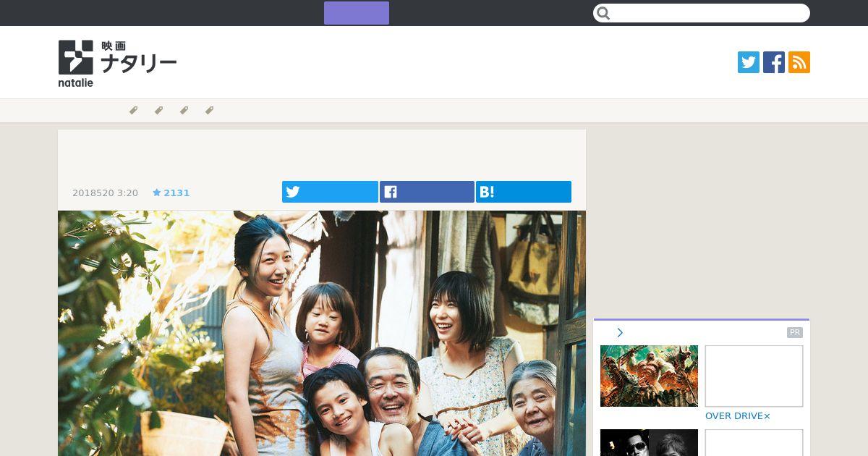
Task: Open the blank thumbnail above OVER DRIVE×
Action: click(754, 376)
